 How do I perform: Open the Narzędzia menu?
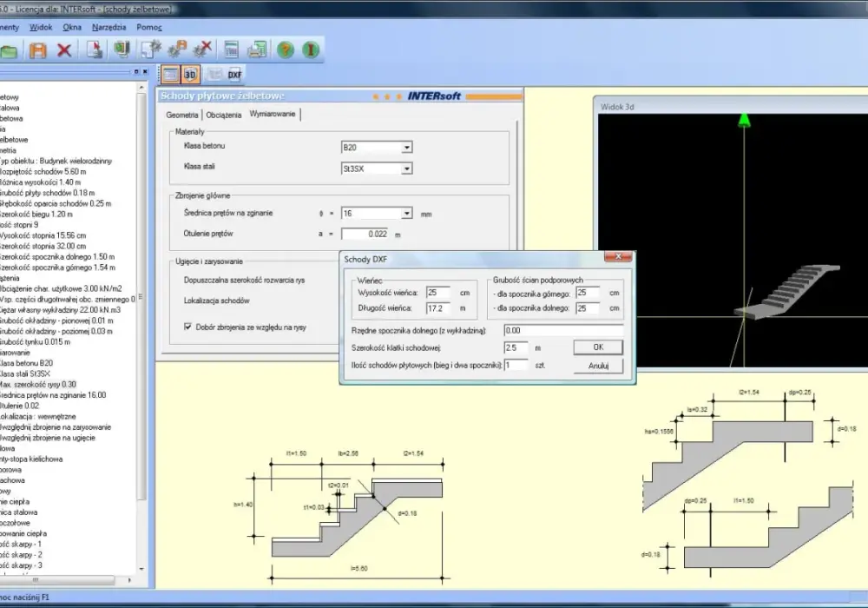tap(108, 27)
